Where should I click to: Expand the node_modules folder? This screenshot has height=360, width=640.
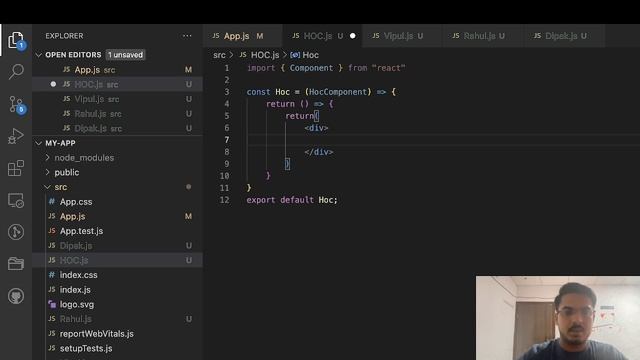coord(47,158)
